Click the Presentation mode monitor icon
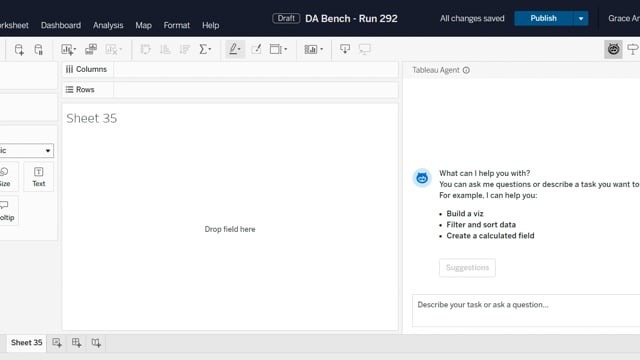 pyautogui.click(x=364, y=49)
